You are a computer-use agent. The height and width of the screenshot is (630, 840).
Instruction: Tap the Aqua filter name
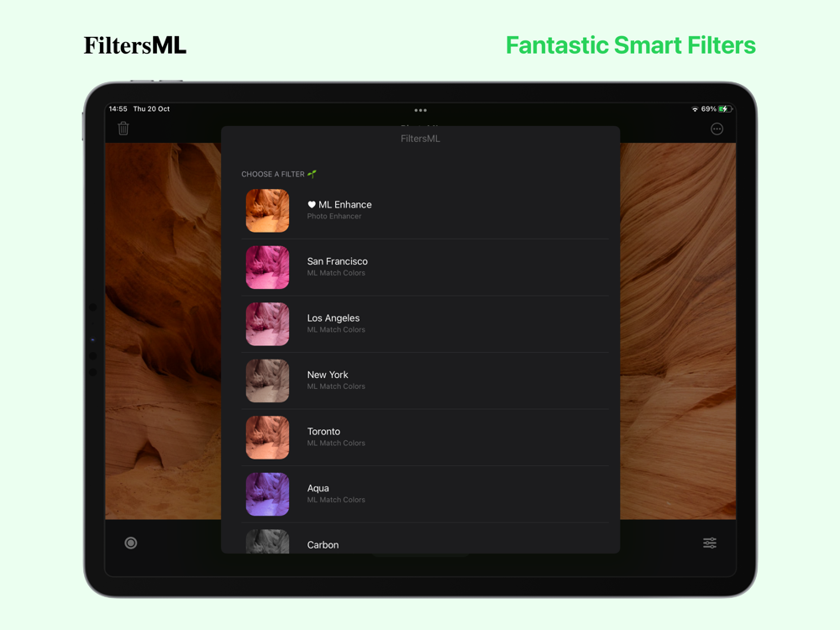(x=318, y=489)
